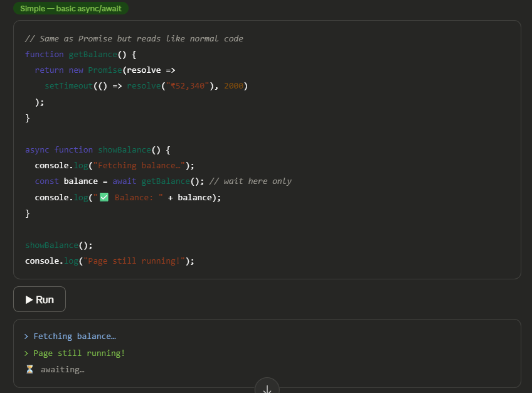532x393 pixels.
Task: Select the Simple — basic async/await label
Action: coord(70,9)
